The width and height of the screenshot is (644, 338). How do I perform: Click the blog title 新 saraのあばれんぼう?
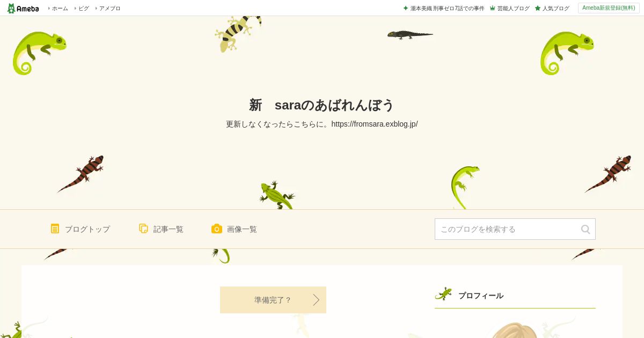pyautogui.click(x=322, y=105)
